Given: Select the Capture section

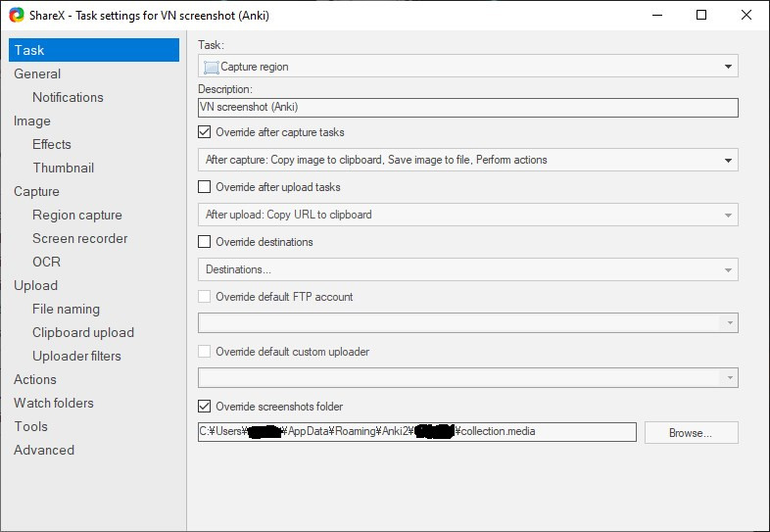Looking at the screenshot, I should click(x=36, y=192).
